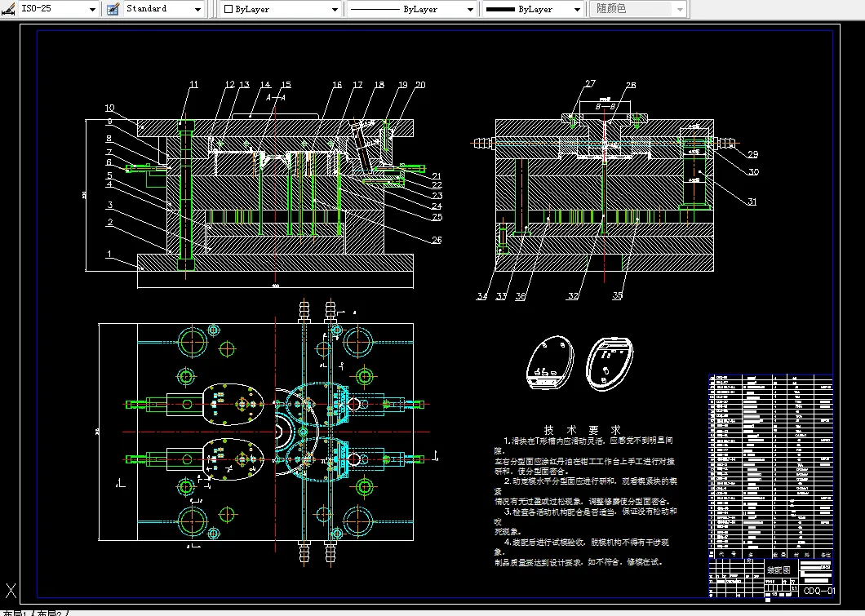The width and height of the screenshot is (865, 616).
Task: Select part balloon number 23
Action: coord(437,195)
